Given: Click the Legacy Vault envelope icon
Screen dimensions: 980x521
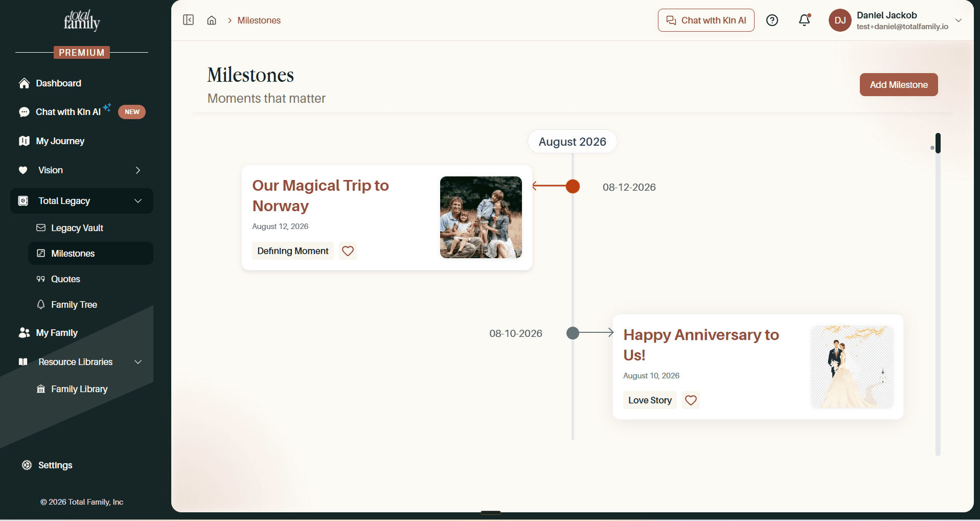Looking at the screenshot, I should 41,228.
